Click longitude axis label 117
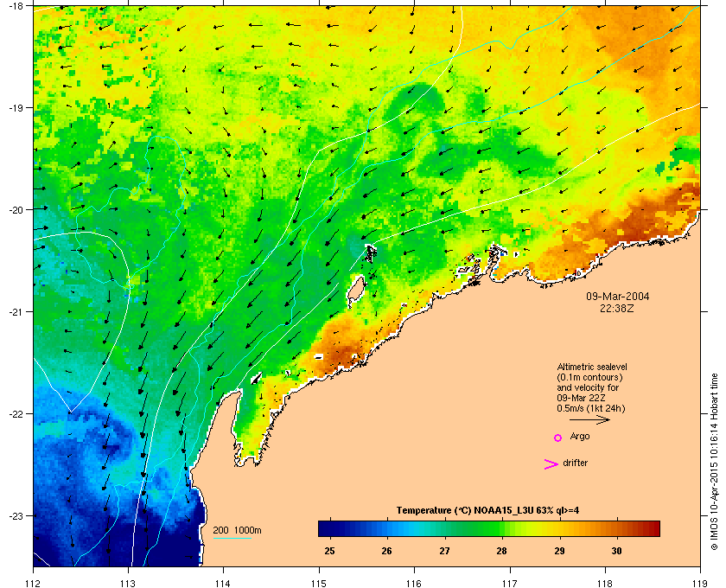The image size is (726, 588). [x=509, y=584]
